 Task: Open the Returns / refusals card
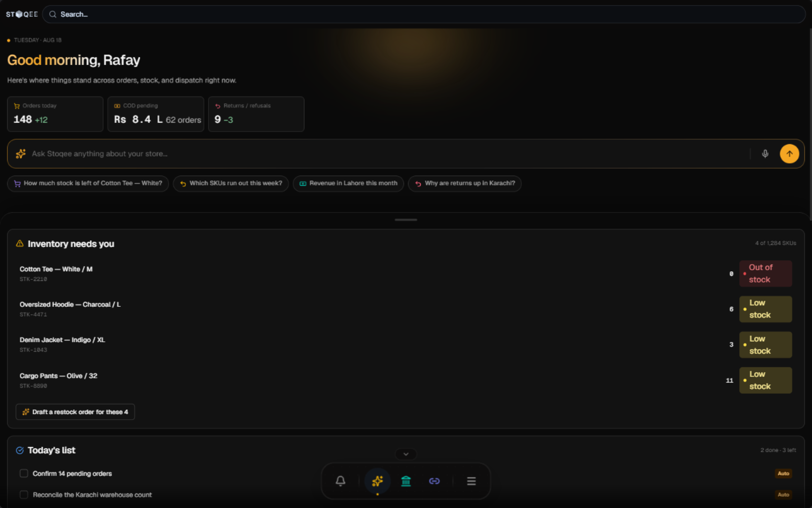click(x=256, y=114)
